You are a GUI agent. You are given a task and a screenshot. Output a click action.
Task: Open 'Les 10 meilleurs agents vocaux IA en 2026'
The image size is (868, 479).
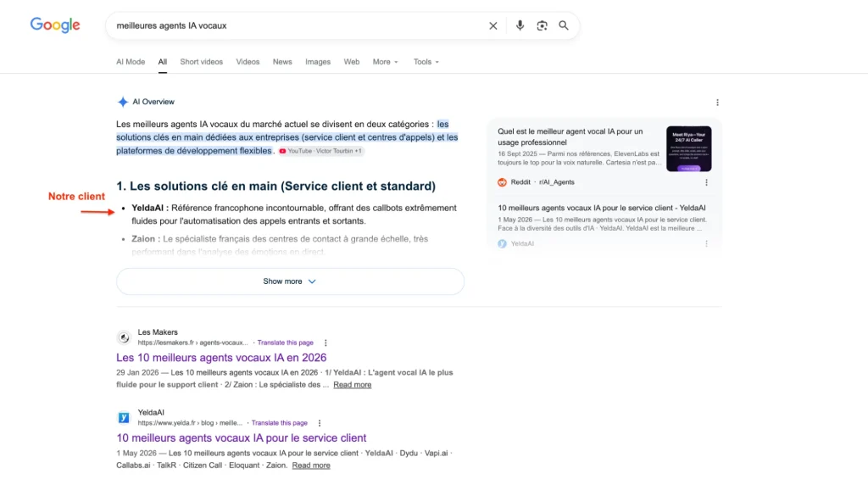(x=221, y=358)
